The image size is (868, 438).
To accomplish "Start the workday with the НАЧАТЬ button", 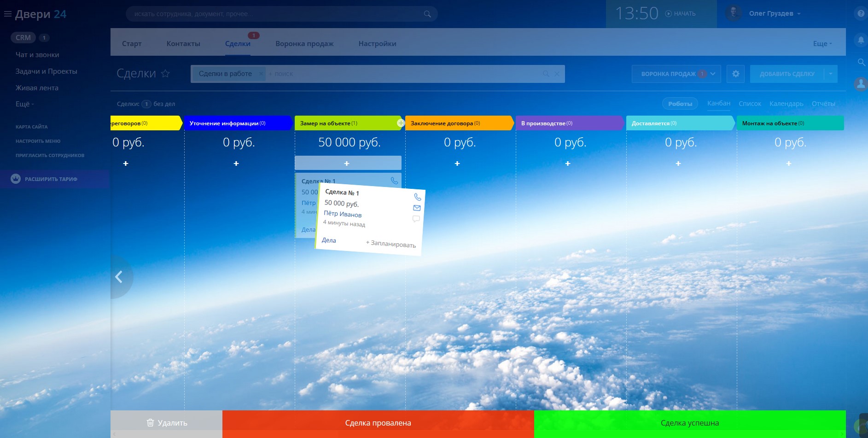I will point(680,14).
